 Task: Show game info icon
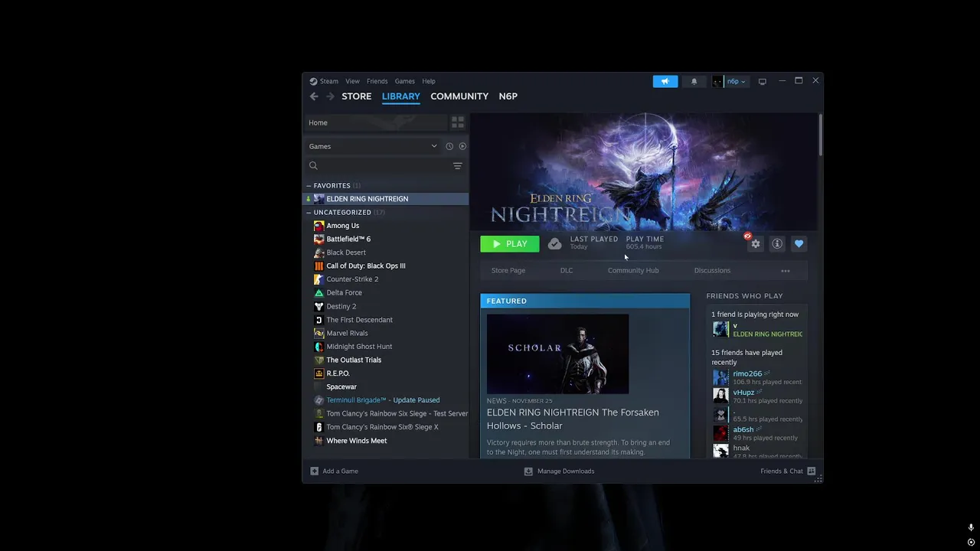[x=777, y=244]
